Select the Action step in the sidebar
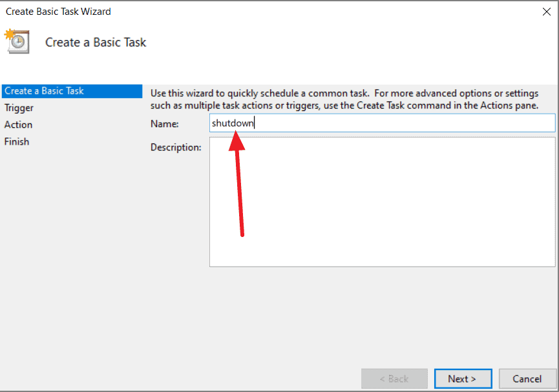The image size is (559, 392). click(18, 125)
